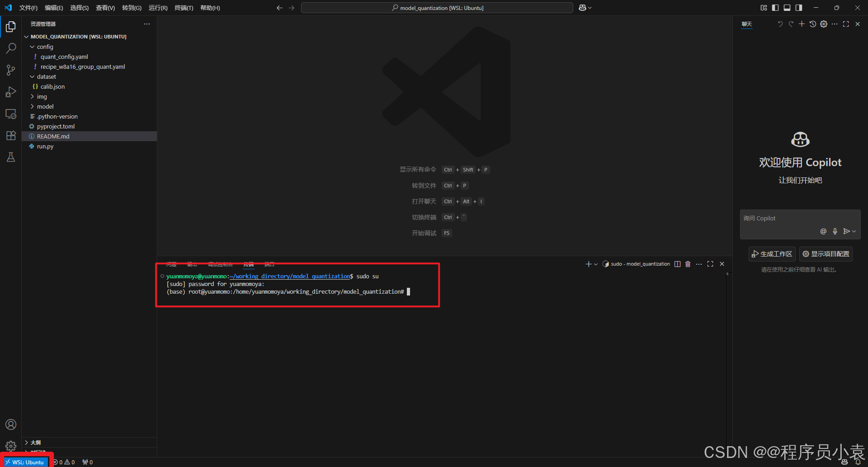Select the 聊天 chat tab
The image size is (868, 467).
point(747,24)
